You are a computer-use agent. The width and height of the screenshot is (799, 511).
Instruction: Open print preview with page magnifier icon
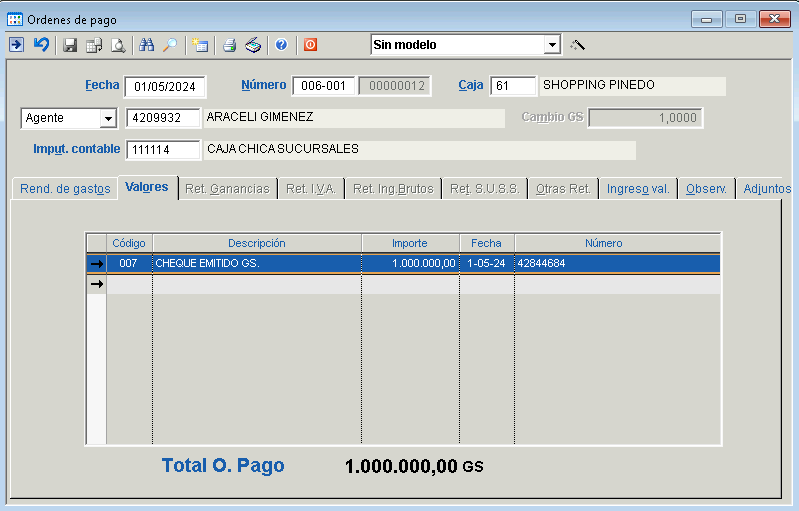[118, 45]
